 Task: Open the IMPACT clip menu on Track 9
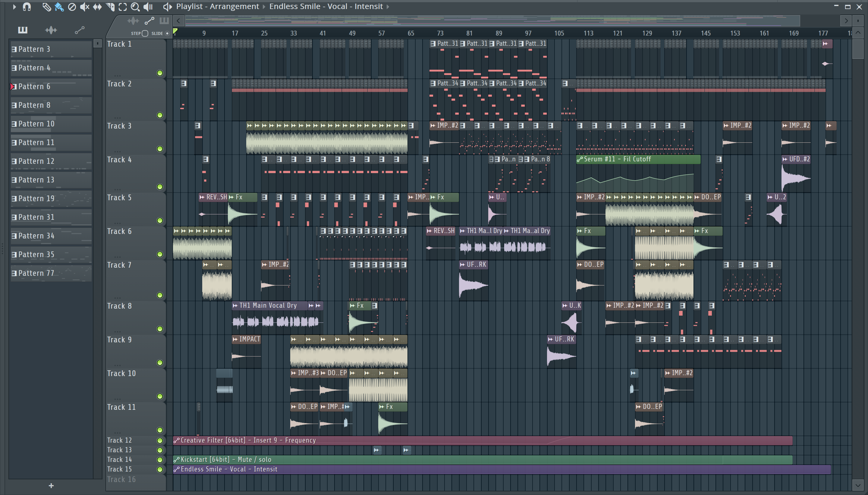tap(235, 339)
